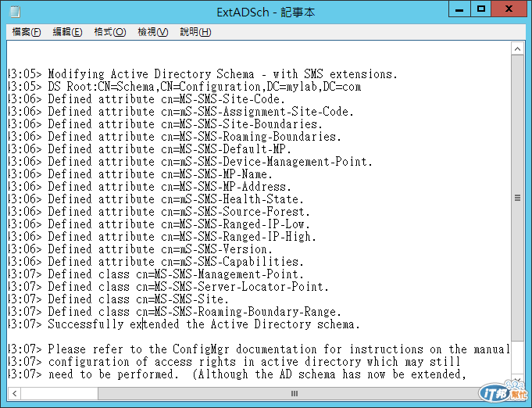Click the horizontal scrollbar left arrow

tap(14, 394)
